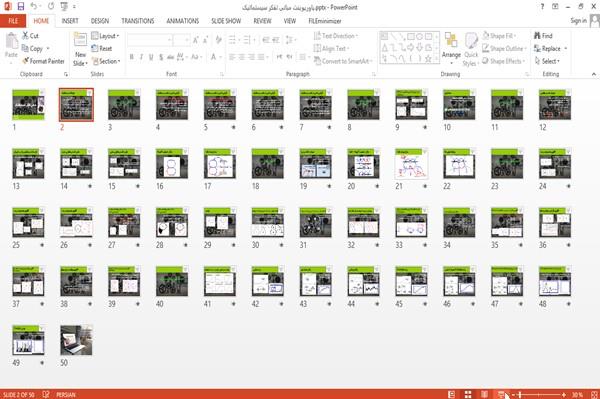Viewport: 600px width, 399px height.
Task: Click the Cut scissors icon
Action: (25, 36)
